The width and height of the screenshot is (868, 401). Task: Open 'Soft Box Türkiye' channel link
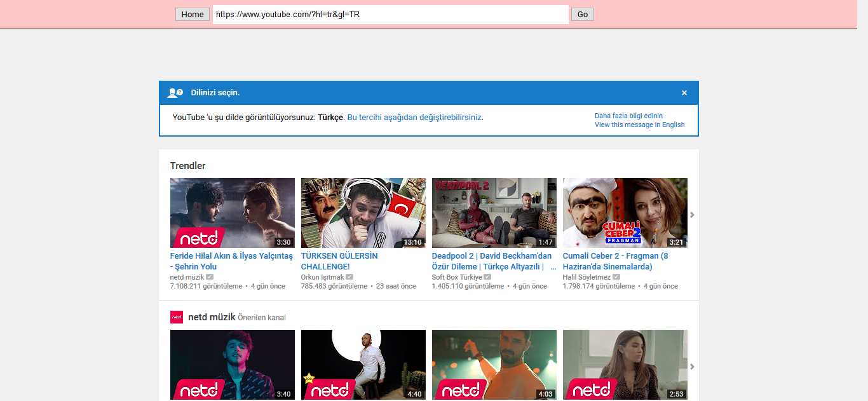tap(457, 277)
